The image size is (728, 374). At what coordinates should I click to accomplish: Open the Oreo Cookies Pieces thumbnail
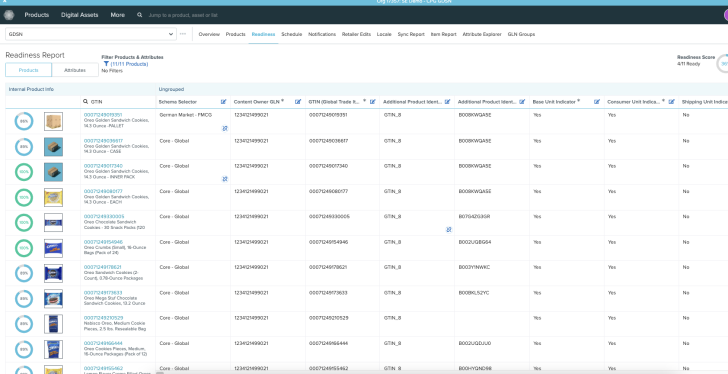[53, 349]
